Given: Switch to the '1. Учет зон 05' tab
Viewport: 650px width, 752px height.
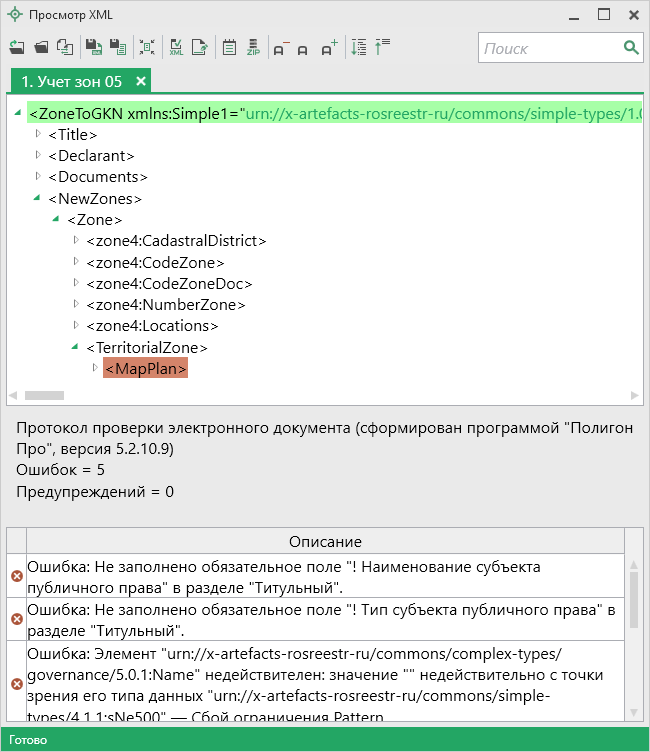Looking at the screenshot, I should pyautogui.click(x=72, y=81).
